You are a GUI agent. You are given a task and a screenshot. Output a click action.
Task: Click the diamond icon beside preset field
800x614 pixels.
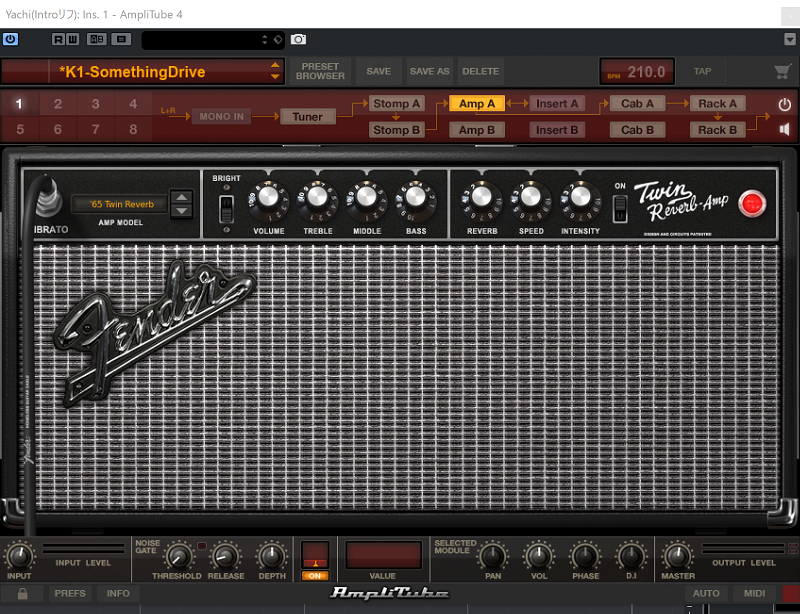click(x=278, y=39)
